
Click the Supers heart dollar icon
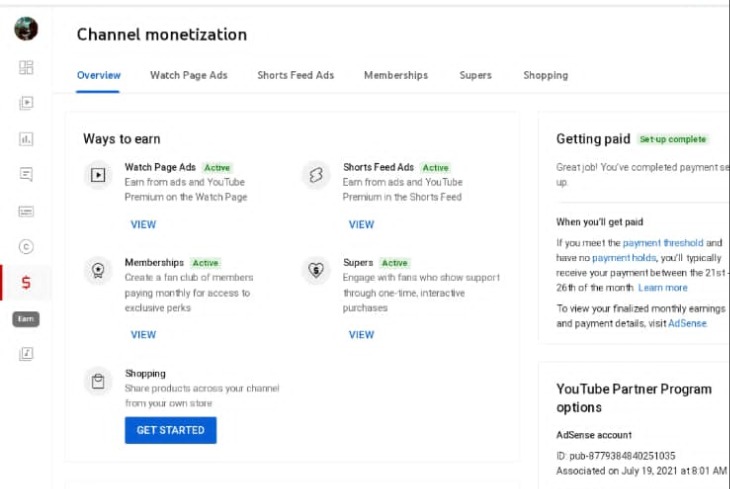pyautogui.click(x=316, y=270)
